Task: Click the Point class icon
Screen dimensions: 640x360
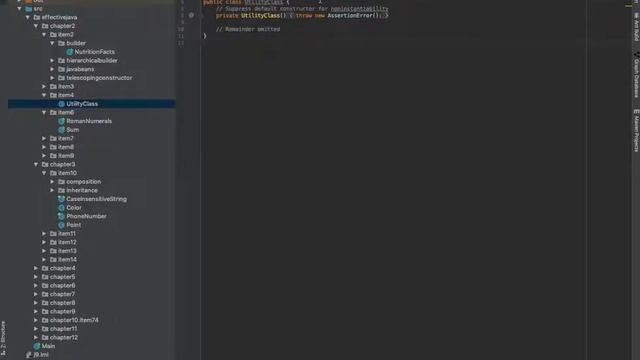Action: tap(62, 225)
